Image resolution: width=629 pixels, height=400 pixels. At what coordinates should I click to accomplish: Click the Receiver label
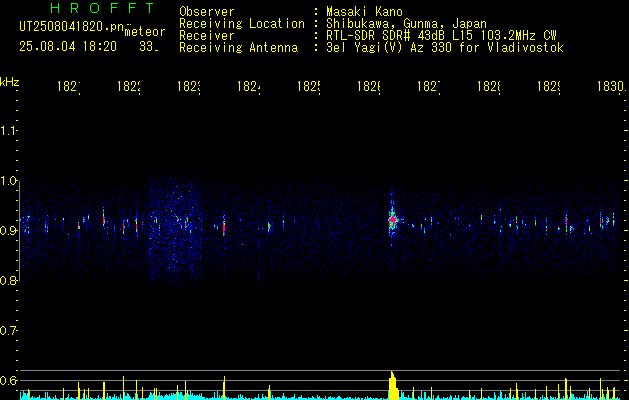click(207, 36)
